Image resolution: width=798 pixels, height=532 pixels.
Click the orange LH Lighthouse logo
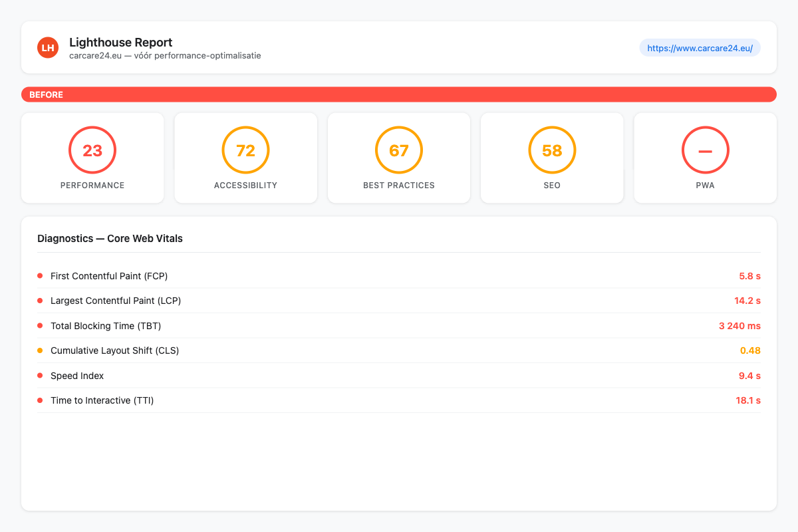(48, 48)
